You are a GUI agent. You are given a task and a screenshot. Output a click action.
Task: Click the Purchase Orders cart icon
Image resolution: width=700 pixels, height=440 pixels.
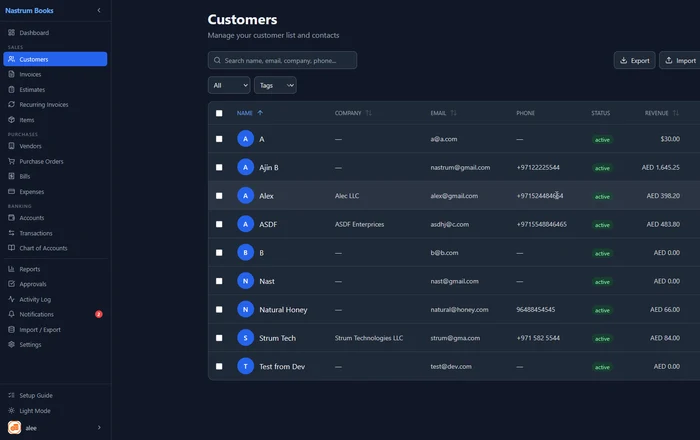point(12,161)
